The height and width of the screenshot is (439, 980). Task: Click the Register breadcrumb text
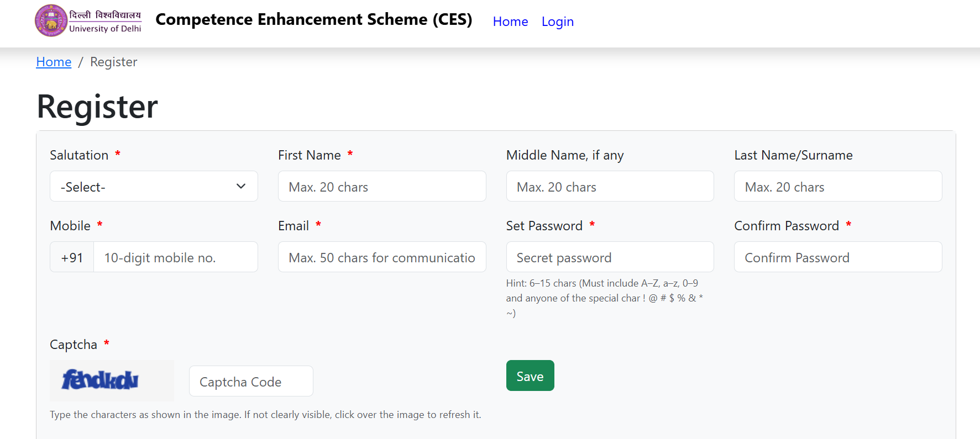pyautogui.click(x=113, y=62)
